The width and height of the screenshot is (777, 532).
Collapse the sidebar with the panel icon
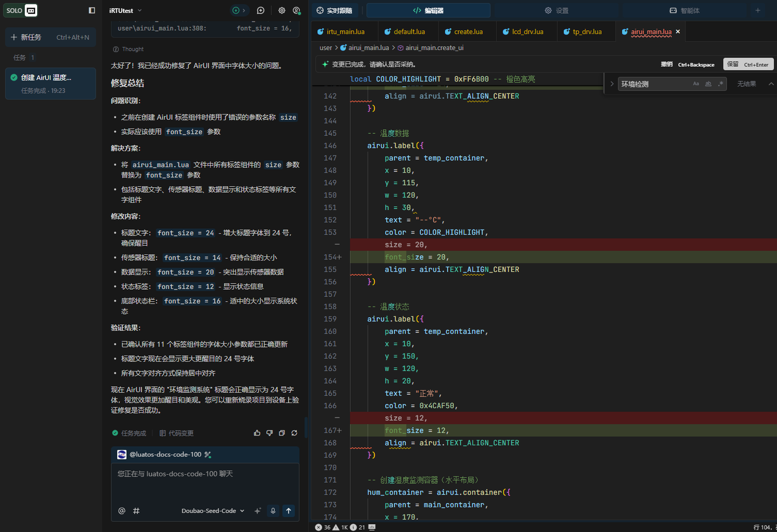pos(92,10)
